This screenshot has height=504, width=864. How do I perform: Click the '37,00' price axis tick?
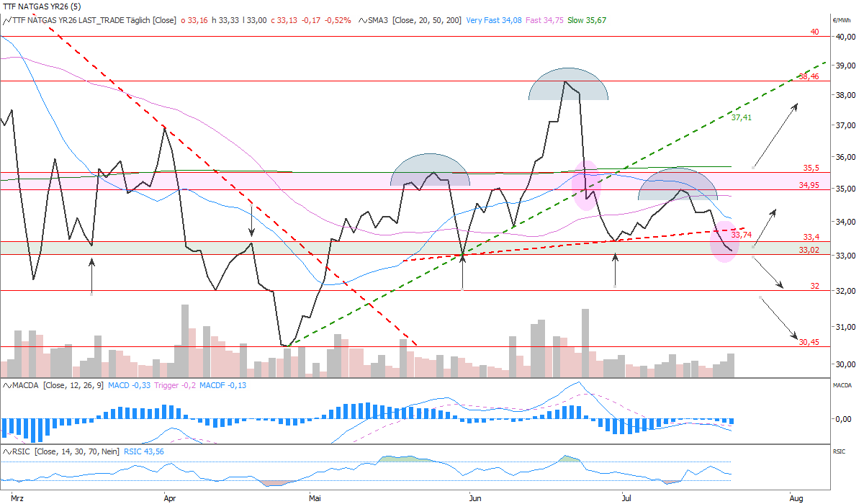(x=844, y=126)
